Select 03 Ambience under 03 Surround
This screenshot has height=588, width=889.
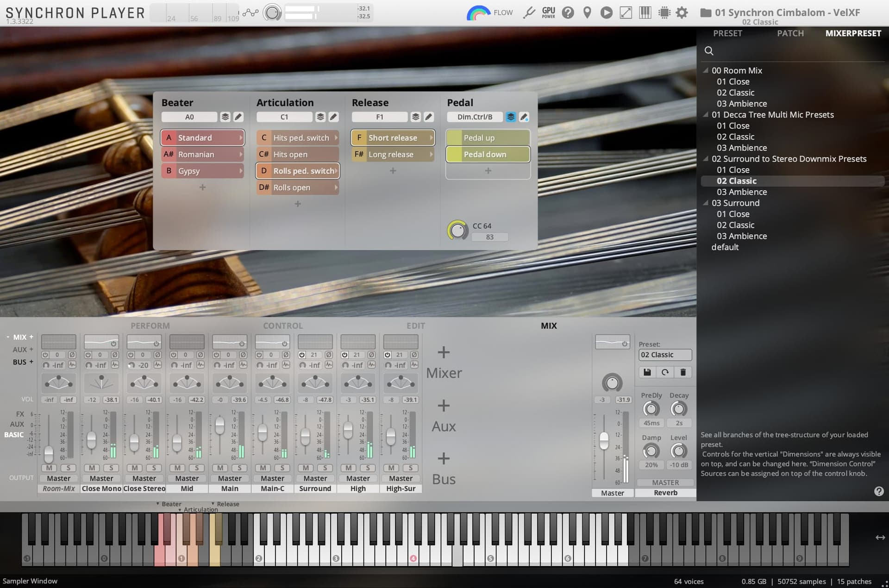[742, 236]
